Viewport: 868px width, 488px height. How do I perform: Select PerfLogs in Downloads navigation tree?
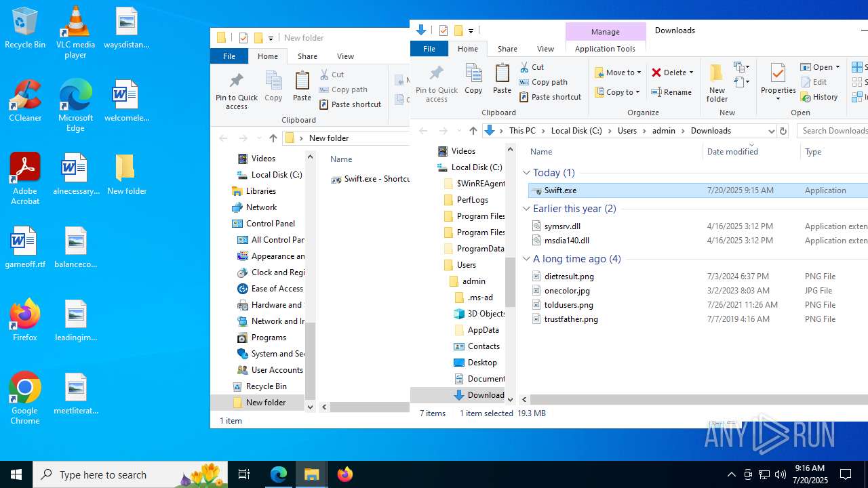pyautogui.click(x=472, y=200)
